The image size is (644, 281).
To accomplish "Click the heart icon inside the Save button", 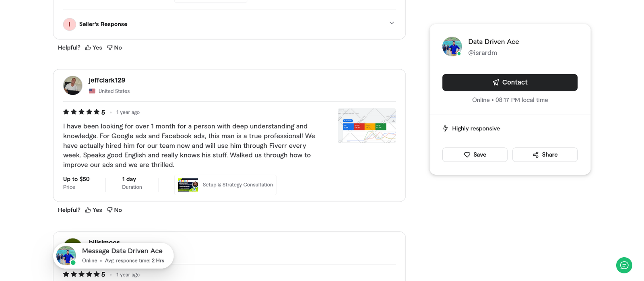I will pyautogui.click(x=467, y=155).
